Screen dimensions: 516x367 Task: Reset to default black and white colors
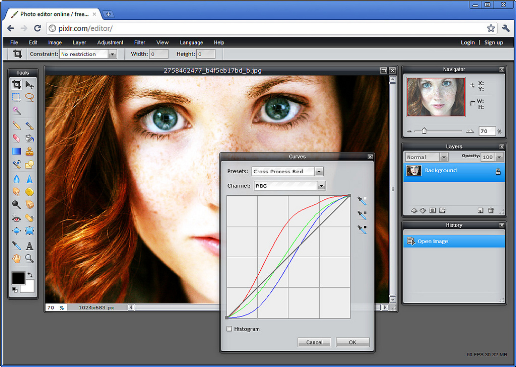click(15, 290)
